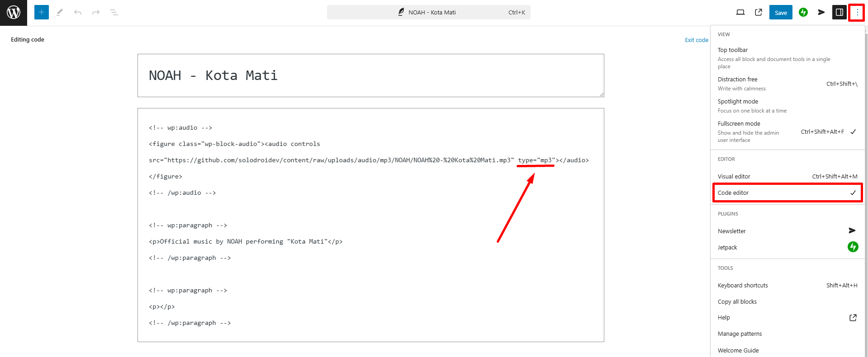
Task: Open the Newsletter arrow icon in toolbar
Action: (821, 12)
